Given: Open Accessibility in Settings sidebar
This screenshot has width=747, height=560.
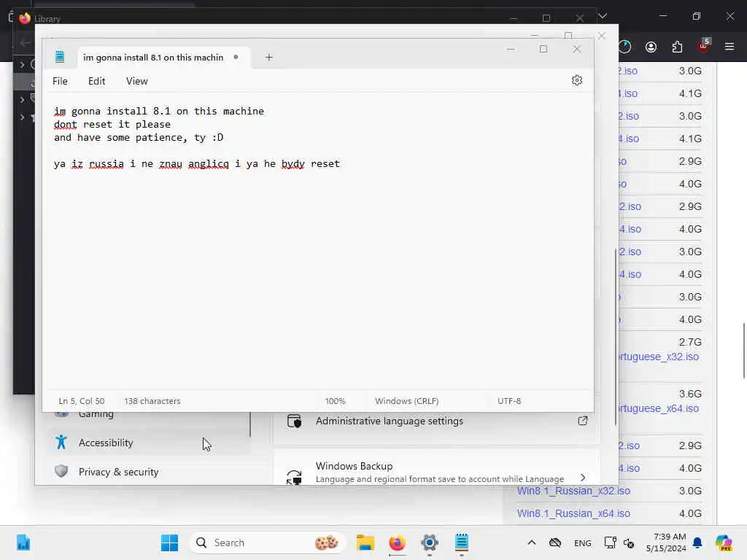Looking at the screenshot, I should [x=149, y=443].
